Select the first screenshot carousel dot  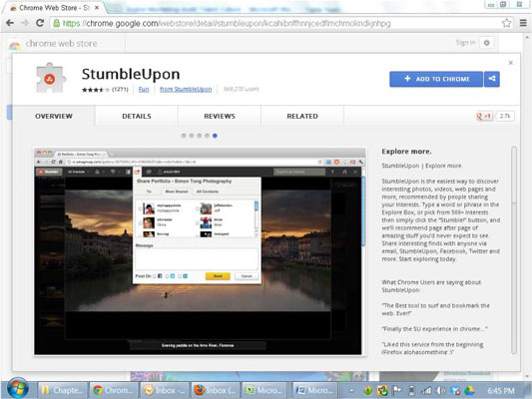coord(184,136)
